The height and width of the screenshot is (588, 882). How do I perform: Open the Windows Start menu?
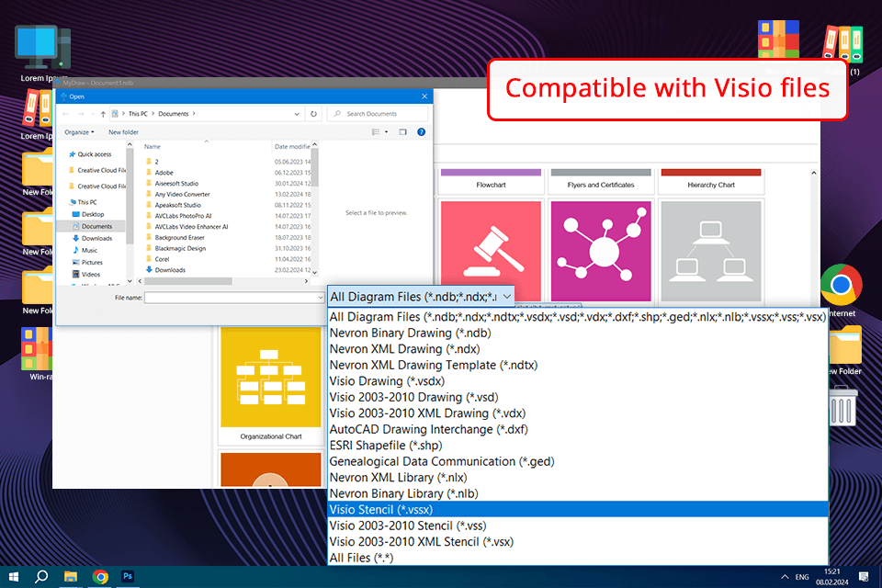pos(14,577)
